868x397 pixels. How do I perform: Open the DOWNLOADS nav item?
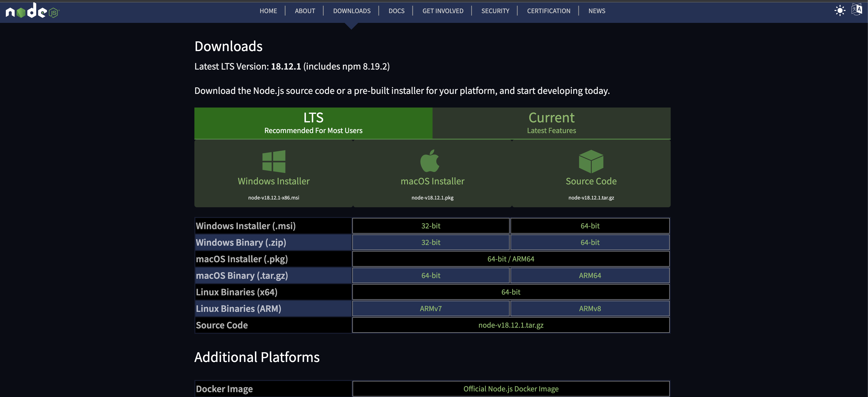click(352, 11)
